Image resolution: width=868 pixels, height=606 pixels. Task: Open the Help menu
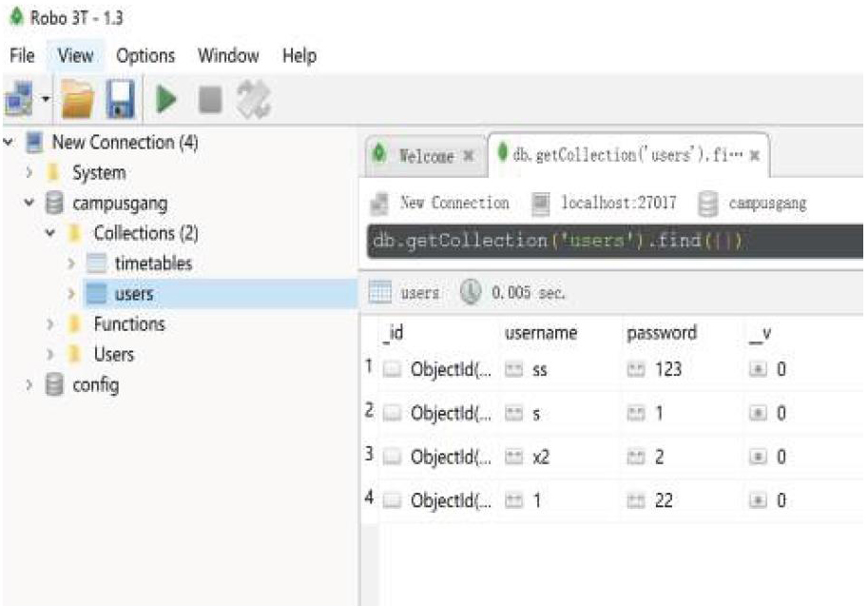click(x=299, y=55)
